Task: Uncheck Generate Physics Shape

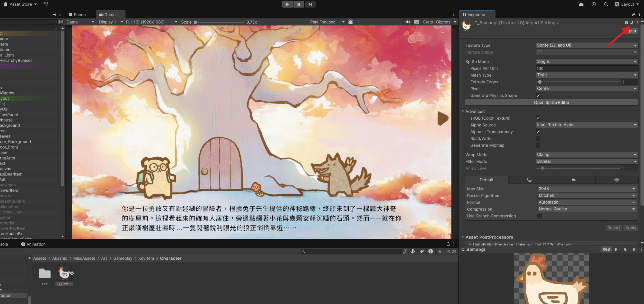Action: tap(538, 96)
